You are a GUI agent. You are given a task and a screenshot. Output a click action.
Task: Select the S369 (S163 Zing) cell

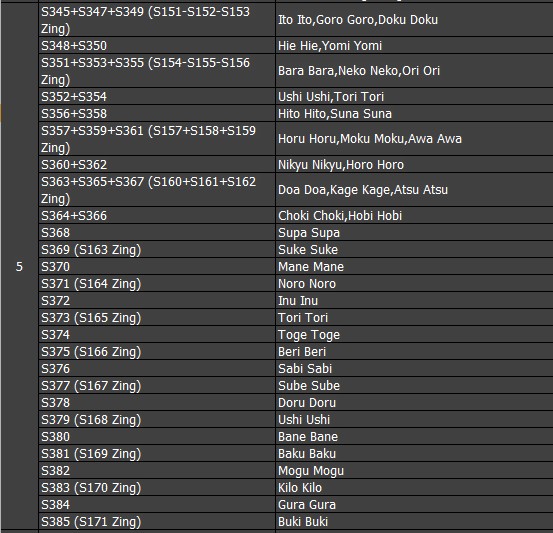(157, 249)
